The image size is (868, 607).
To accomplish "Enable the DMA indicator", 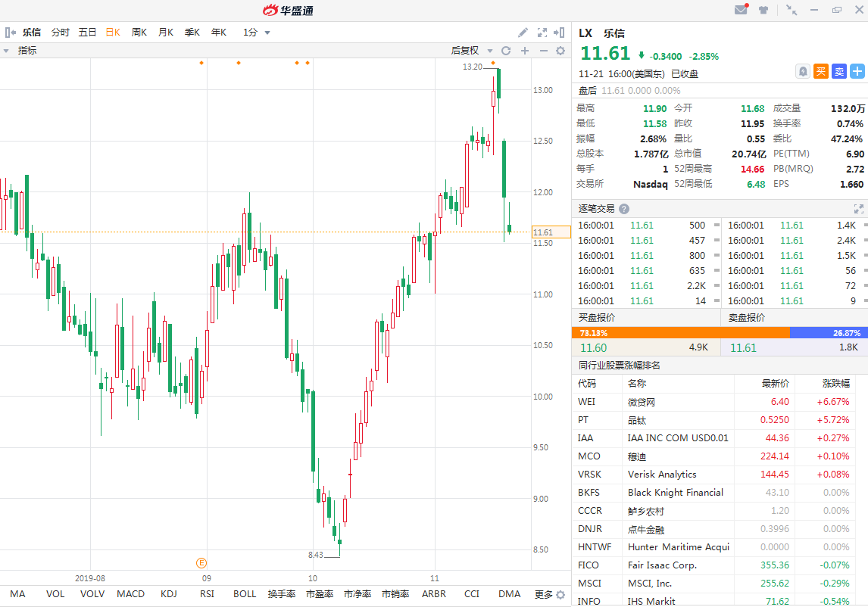I will coord(509,593).
